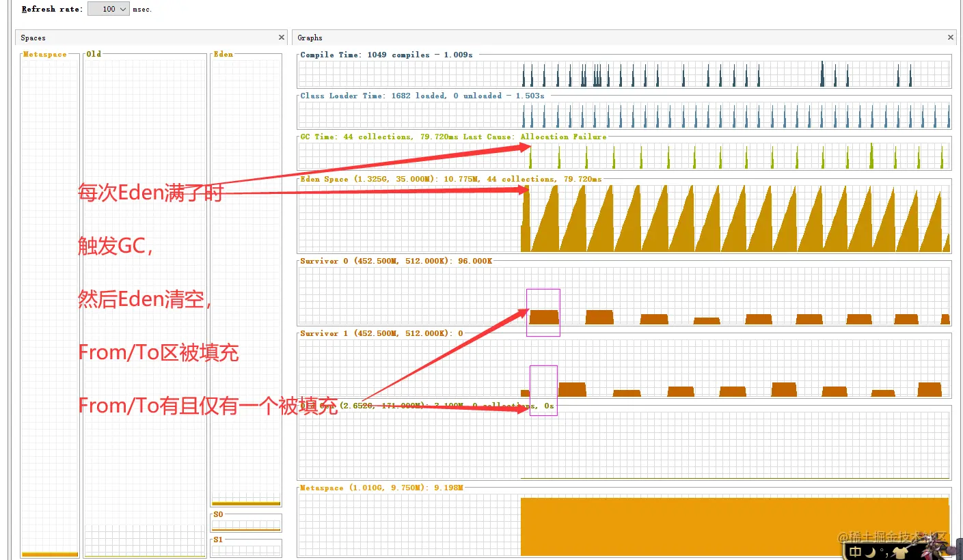Click the Compile Time graph
The image size is (963, 560).
pyautogui.click(x=624, y=74)
